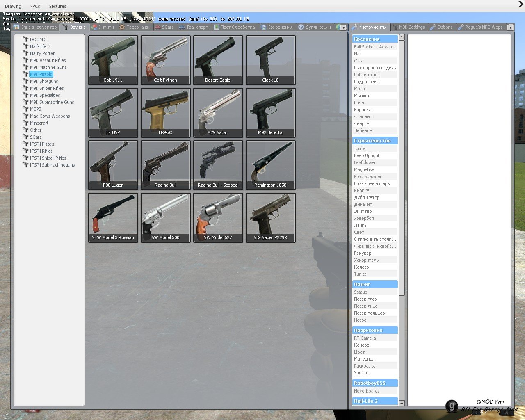Viewport: 525px width, 420px height.
Task: Open the Дупликации tab
Action: click(315, 27)
